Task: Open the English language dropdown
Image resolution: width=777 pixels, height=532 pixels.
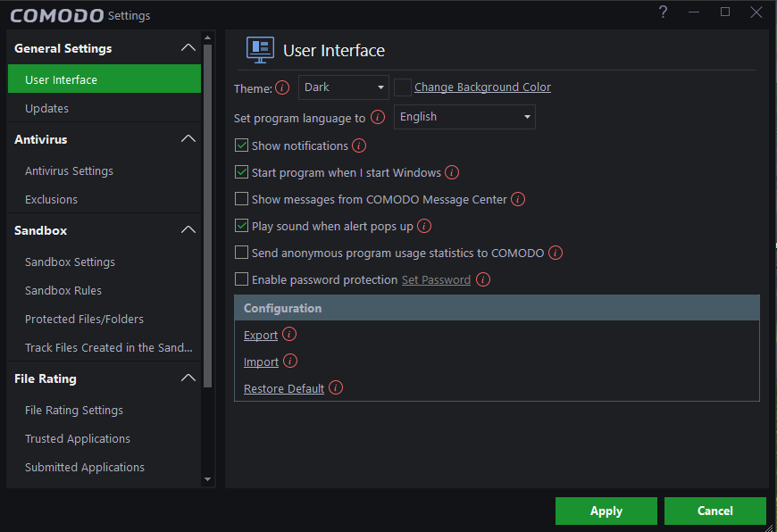Action: point(464,117)
